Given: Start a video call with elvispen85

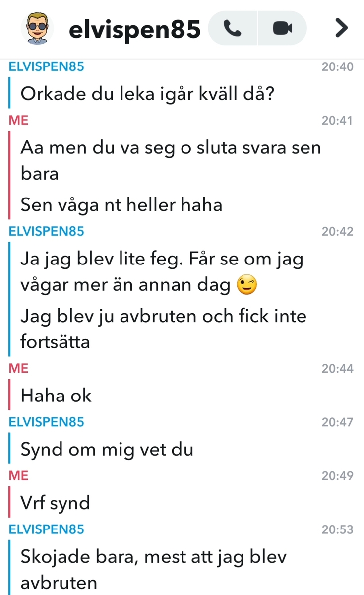Looking at the screenshot, I should pyautogui.click(x=283, y=28).
